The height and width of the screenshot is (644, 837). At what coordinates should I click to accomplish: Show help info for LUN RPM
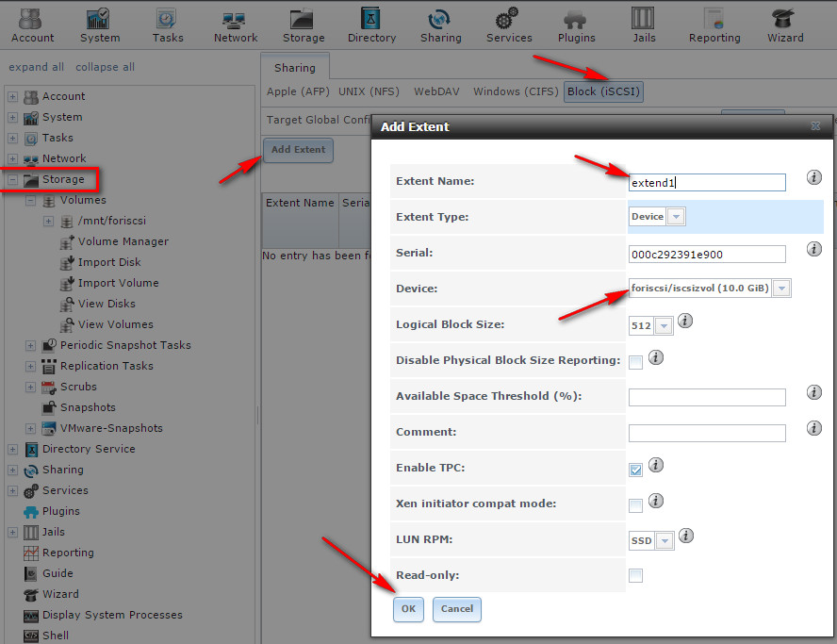point(686,536)
